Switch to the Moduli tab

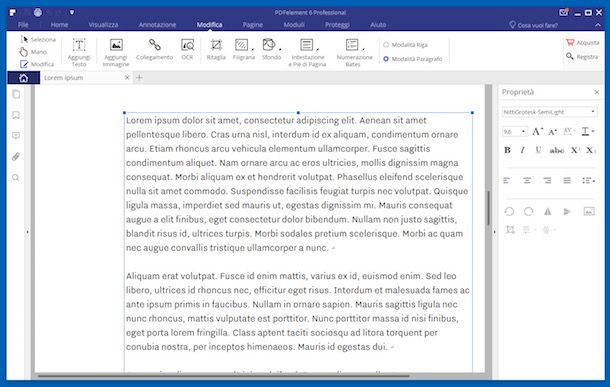click(294, 25)
